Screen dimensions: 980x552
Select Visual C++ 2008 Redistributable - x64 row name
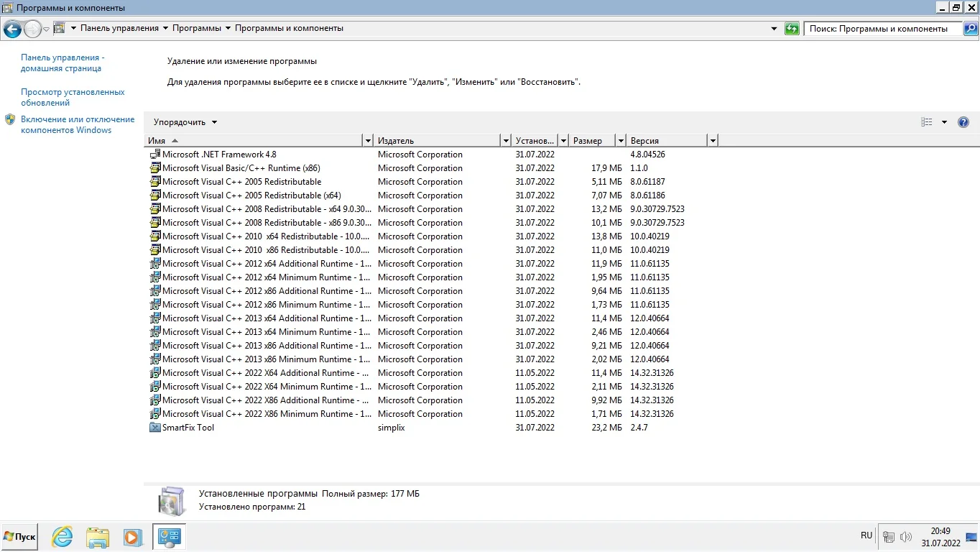pyautogui.click(x=267, y=209)
